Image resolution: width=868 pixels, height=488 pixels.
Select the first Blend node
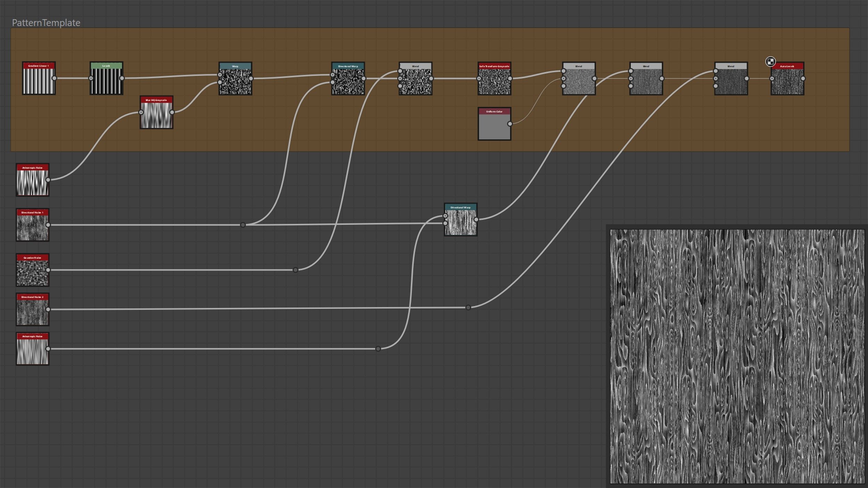[415, 80]
